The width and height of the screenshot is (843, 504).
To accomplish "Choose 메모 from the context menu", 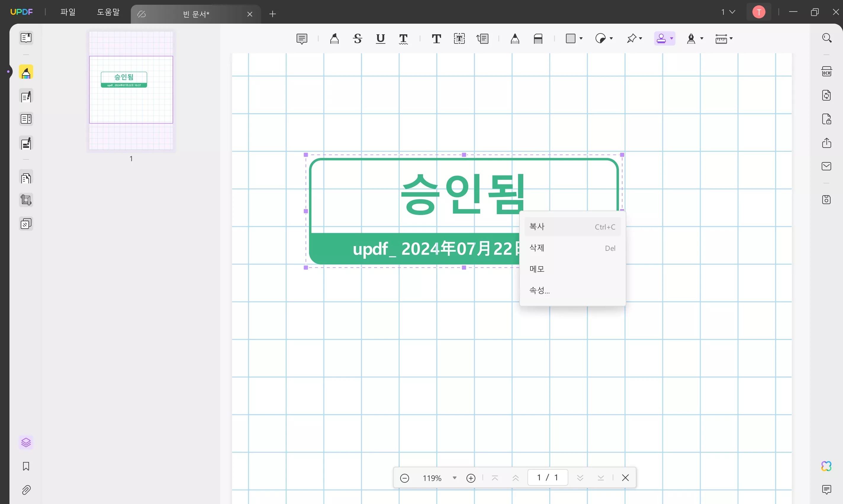I will [572, 269].
